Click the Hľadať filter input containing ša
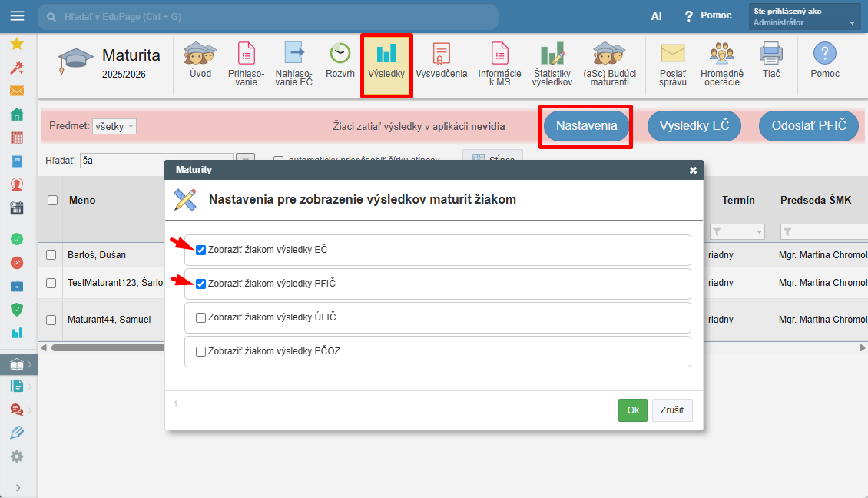The width and height of the screenshot is (868, 498). pyautogui.click(x=156, y=160)
